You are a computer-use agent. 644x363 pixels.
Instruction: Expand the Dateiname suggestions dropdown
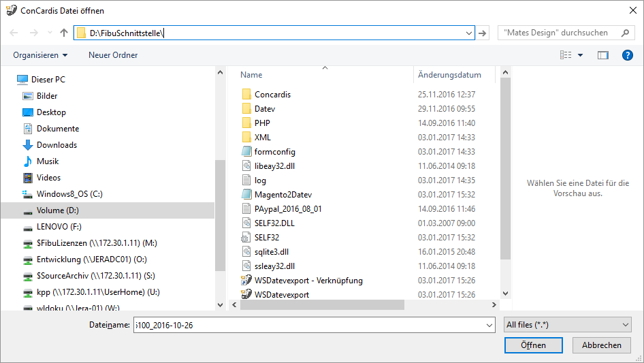coord(489,326)
